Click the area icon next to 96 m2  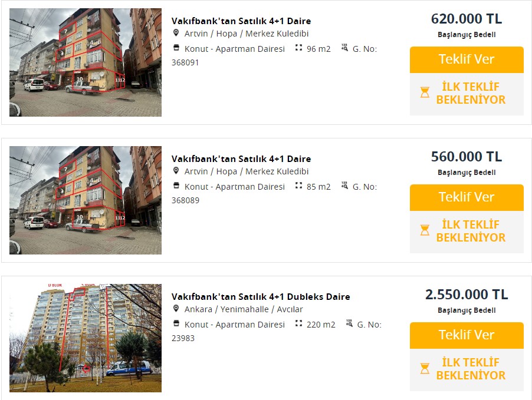point(298,48)
